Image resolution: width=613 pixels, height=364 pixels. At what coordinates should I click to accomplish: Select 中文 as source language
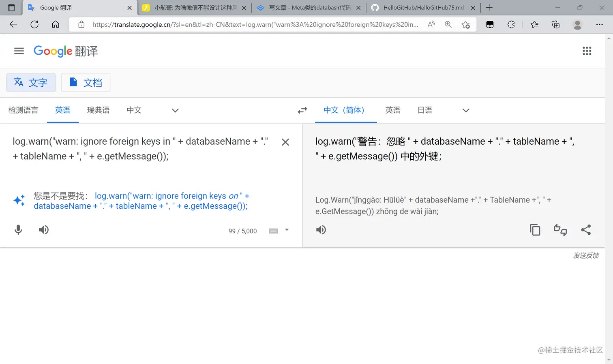coord(134,110)
